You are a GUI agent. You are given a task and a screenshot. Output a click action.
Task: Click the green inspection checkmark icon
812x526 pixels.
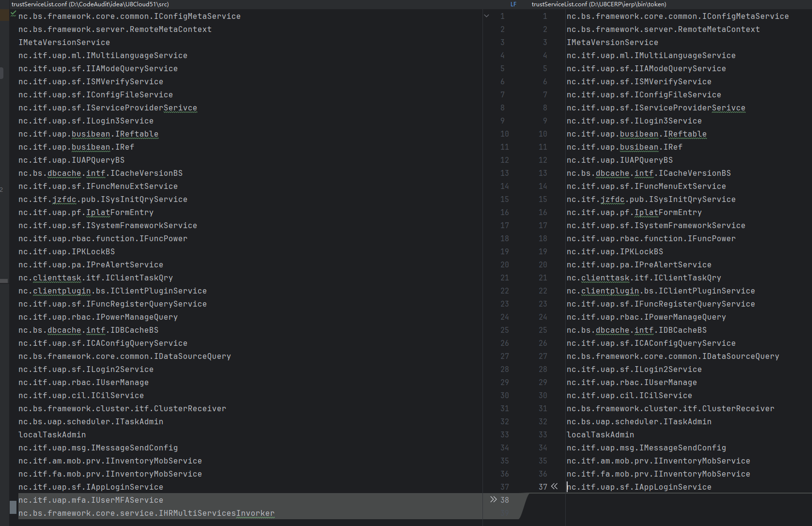(13, 14)
